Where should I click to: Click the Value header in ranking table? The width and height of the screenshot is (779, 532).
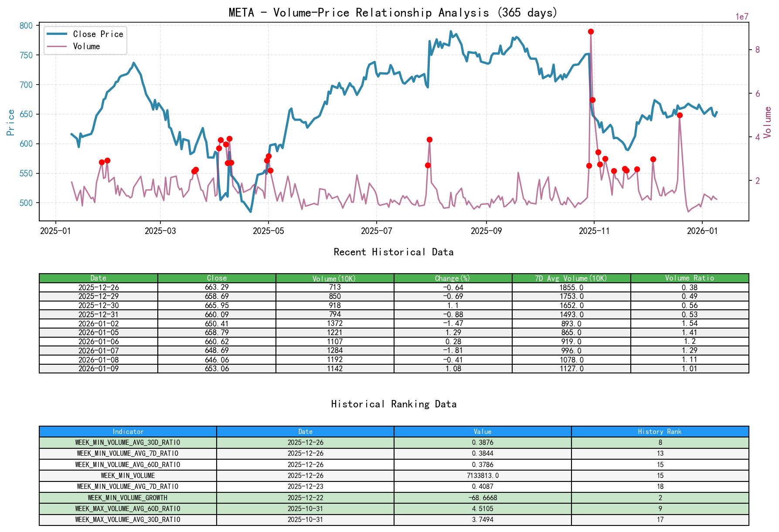click(482, 431)
